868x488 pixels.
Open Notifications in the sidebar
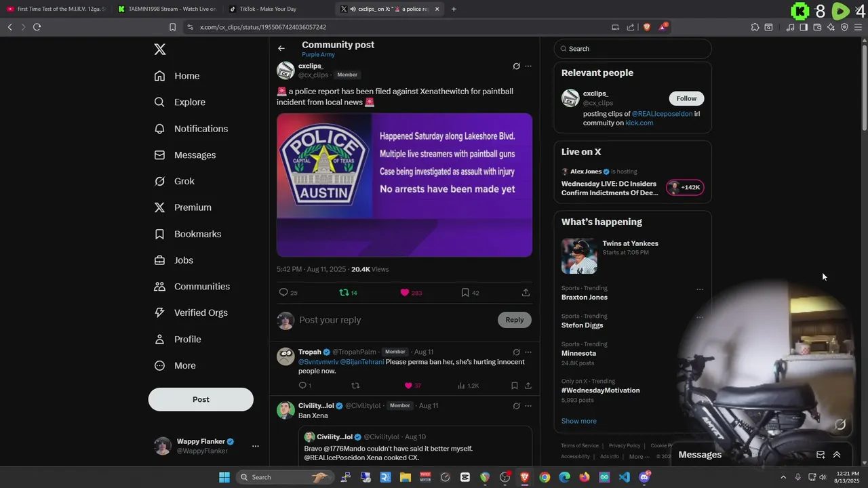[x=191, y=129]
